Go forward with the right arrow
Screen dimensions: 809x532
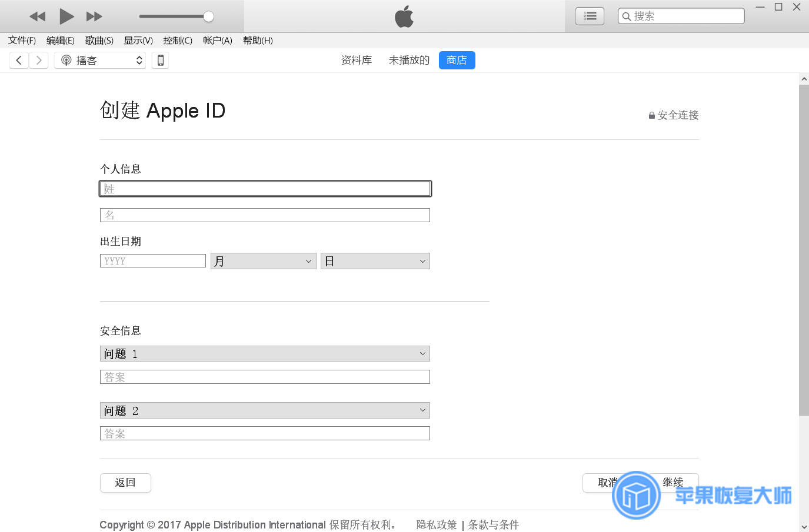point(39,60)
